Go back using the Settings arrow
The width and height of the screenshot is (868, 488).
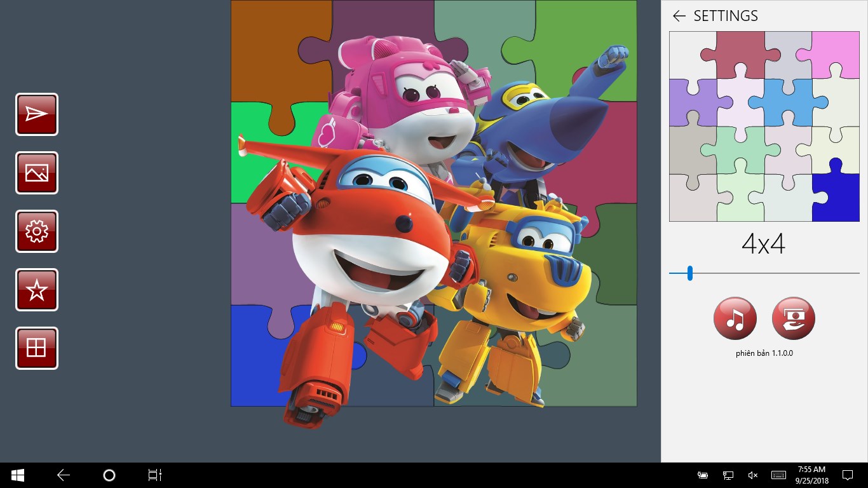click(x=679, y=16)
